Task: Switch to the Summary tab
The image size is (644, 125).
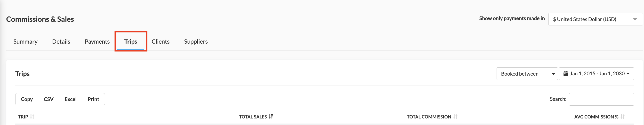Action: (x=25, y=41)
